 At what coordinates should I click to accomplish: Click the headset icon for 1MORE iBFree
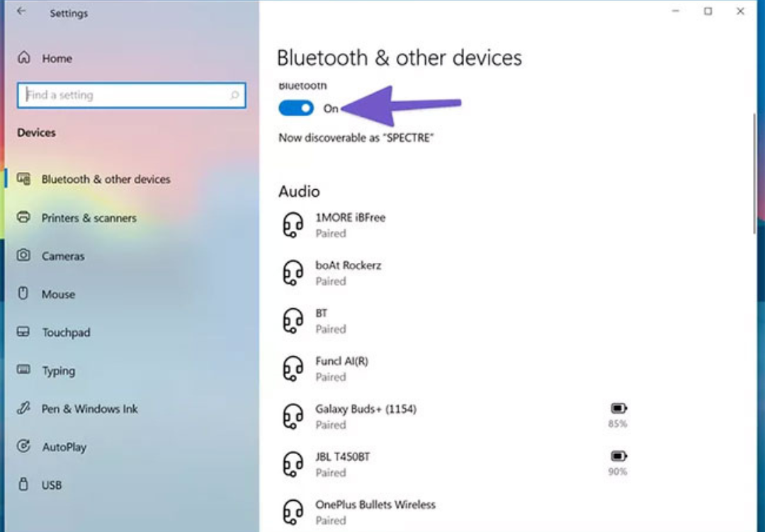click(x=293, y=225)
